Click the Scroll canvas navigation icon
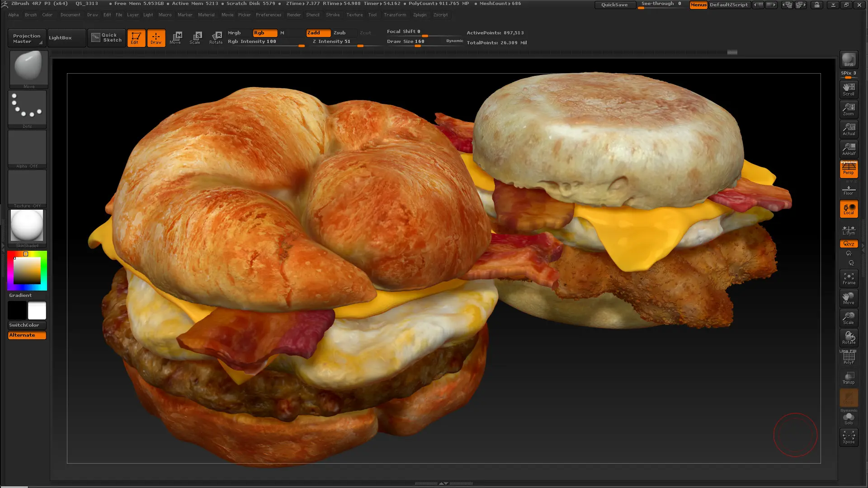868x488 pixels. point(849,89)
